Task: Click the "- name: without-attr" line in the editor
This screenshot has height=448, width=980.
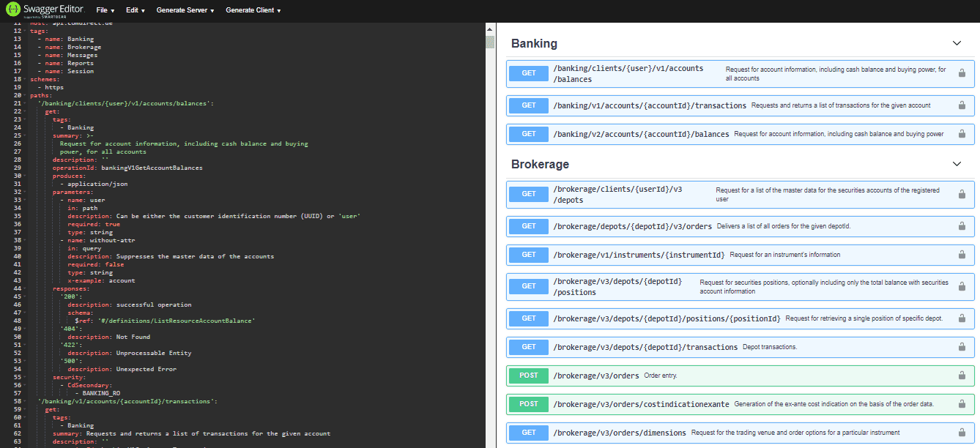Action: [97, 240]
